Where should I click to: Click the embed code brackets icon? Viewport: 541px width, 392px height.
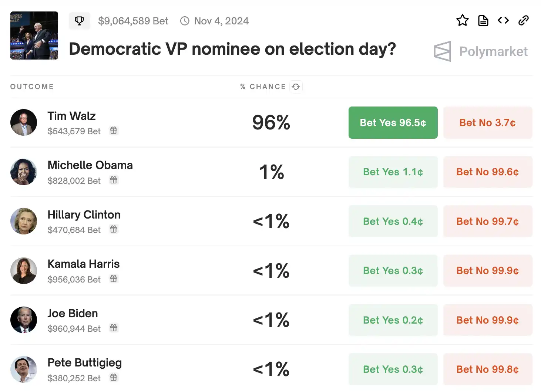tap(503, 20)
